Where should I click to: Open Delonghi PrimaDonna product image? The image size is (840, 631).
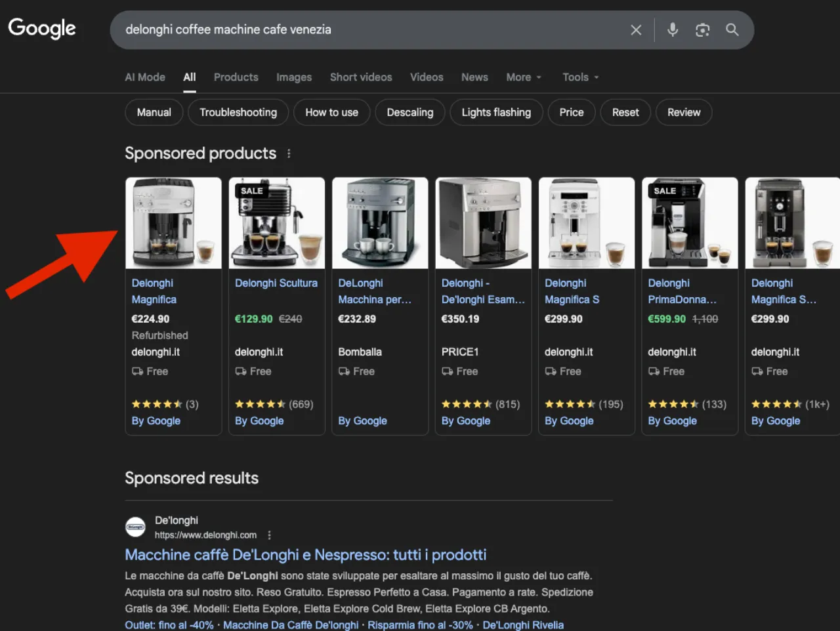(690, 223)
